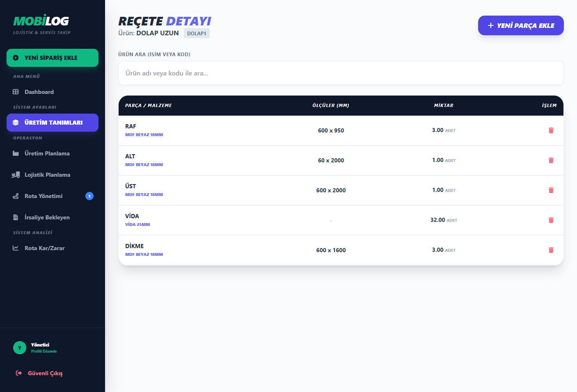Viewport: 577px width, 392px height.
Task: Click trash icon for ALT part
Action: point(551,160)
